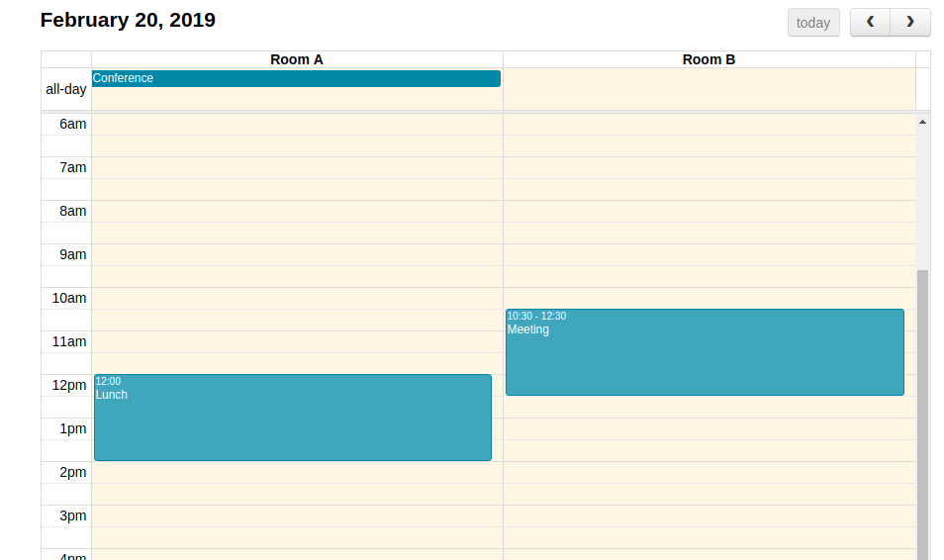Click the 3pm time label
This screenshot has height=560, width=944.
pyautogui.click(x=73, y=515)
